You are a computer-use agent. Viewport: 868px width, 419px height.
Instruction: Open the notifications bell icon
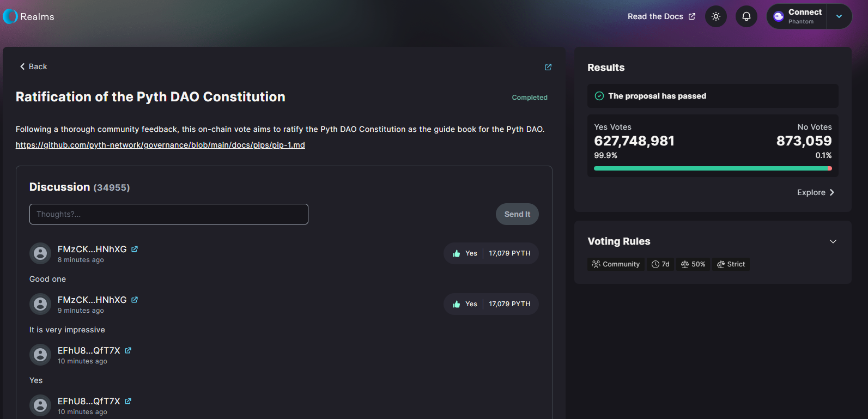point(746,16)
